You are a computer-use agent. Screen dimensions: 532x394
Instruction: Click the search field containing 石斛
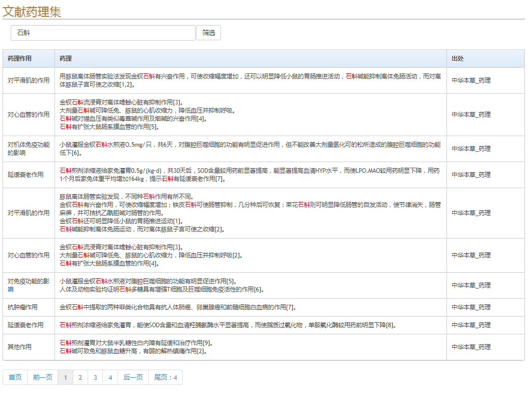point(103,33)
